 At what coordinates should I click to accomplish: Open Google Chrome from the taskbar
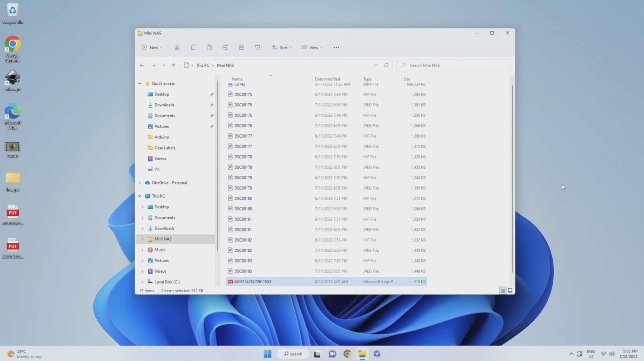pos(347,354)
